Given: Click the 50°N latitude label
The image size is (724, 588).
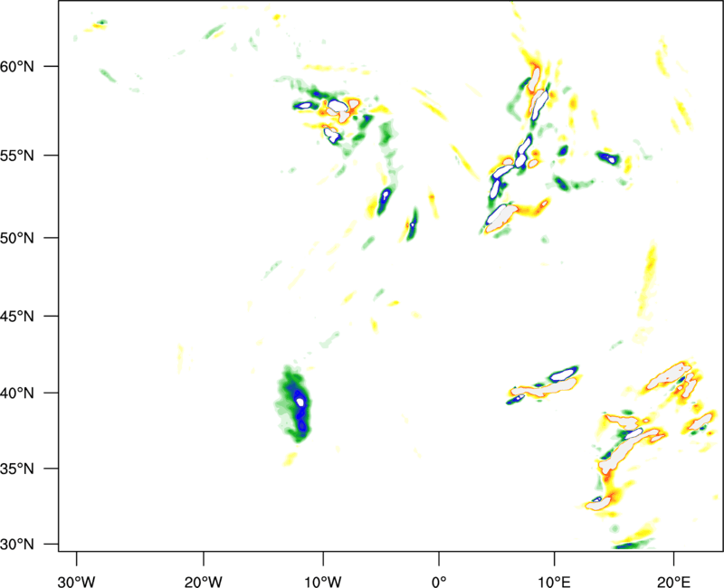Looking at the screenshot, I should click(17, 238).
